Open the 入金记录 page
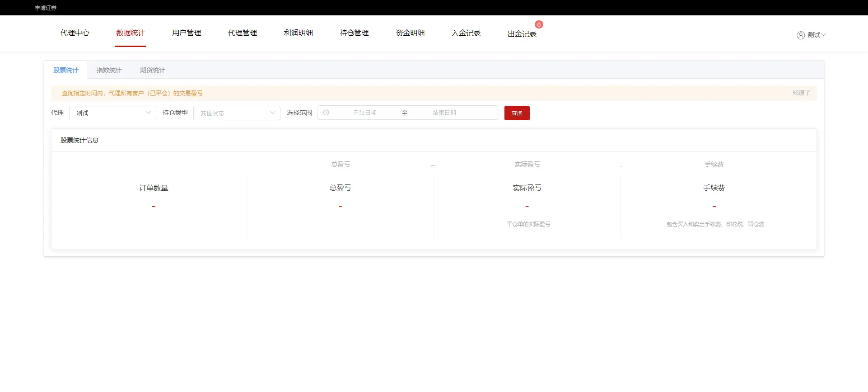This screenshot has height=392, width=868. pyautogui.click(x=466, y=33)
